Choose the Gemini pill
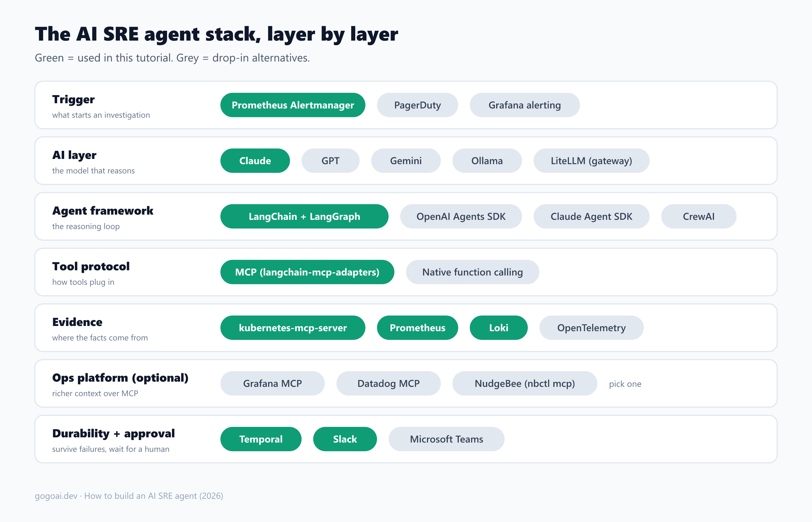Viewport: 812px width, 522px height. pyautogui.click(x=406, y=161)
